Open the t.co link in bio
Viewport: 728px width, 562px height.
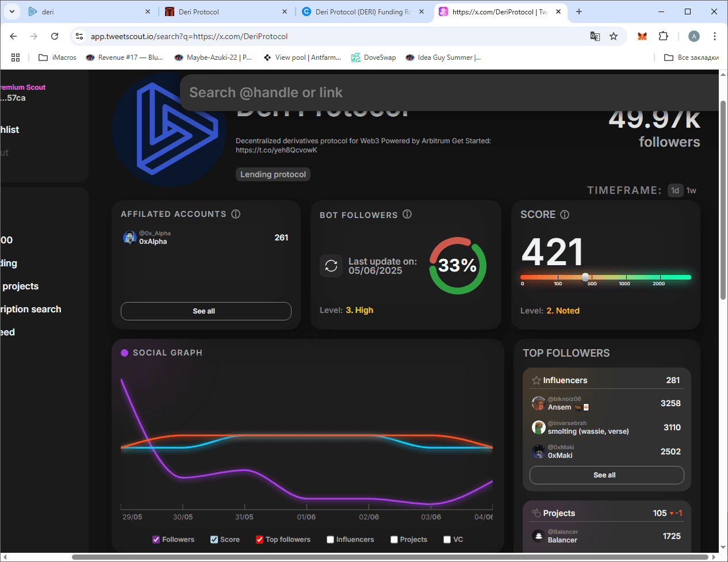pyautogui.click(x=277, y=150)
